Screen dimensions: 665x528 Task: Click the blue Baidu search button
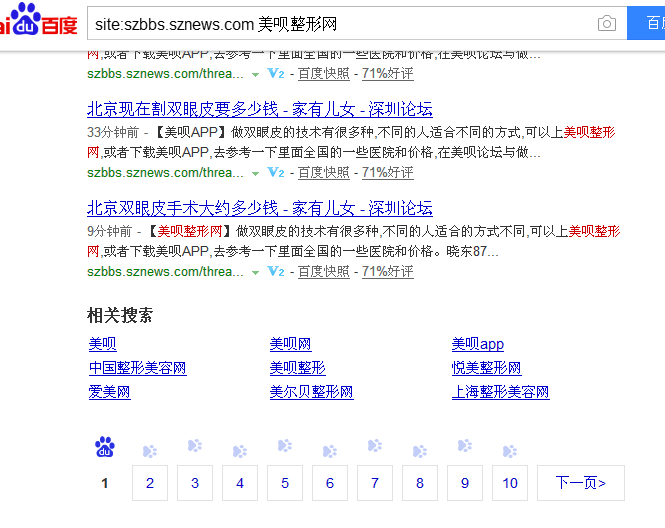[x=646, y=23]
